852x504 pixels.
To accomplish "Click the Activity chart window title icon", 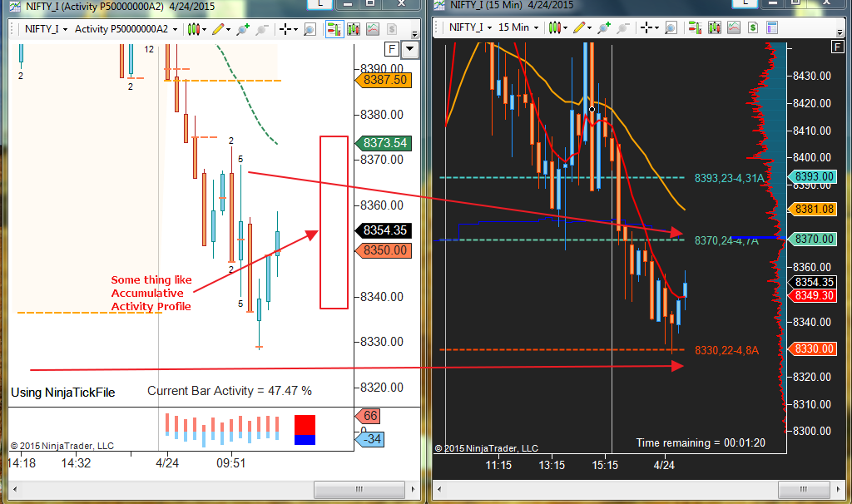I will (x=15, y=7).
